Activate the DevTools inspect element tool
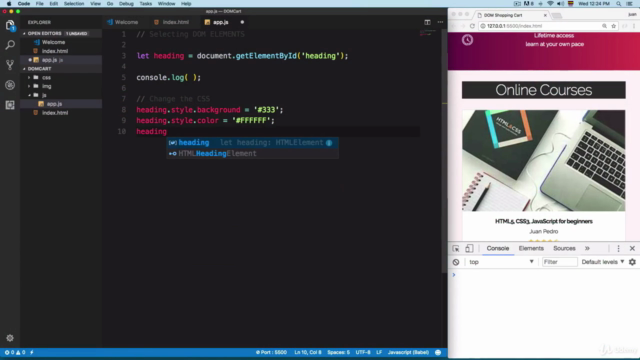 (456, 248)
